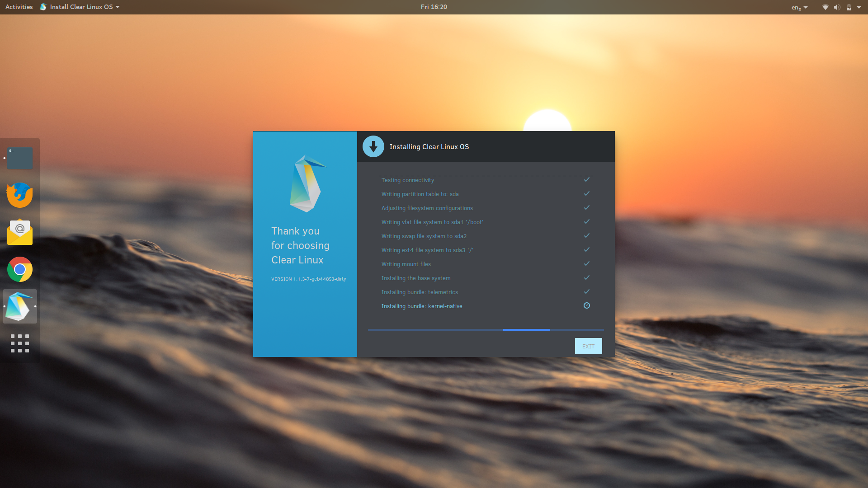Image resolution: width=868 pixels, height=488 pixels.
Task: Open the Install Clear Linux OS app menu
Action: [x=80, y=7]
